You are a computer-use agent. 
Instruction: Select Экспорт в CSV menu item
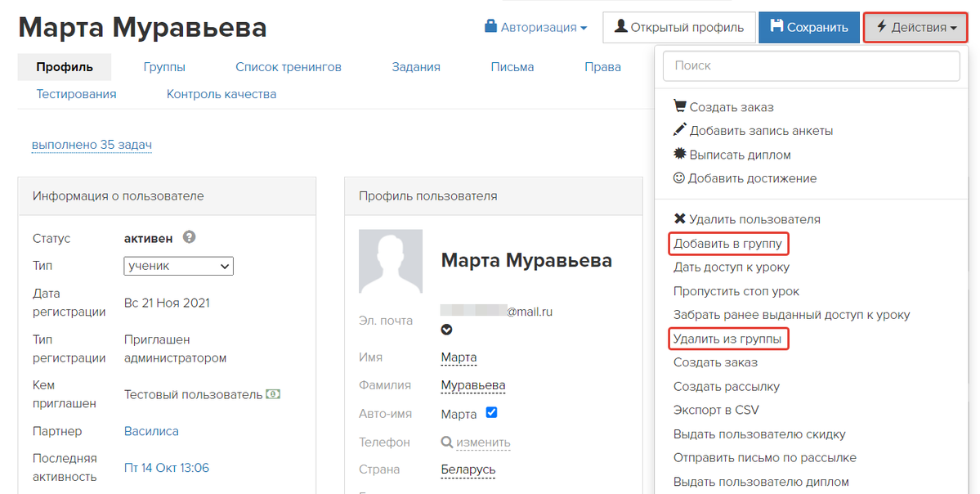click(716, 411)
